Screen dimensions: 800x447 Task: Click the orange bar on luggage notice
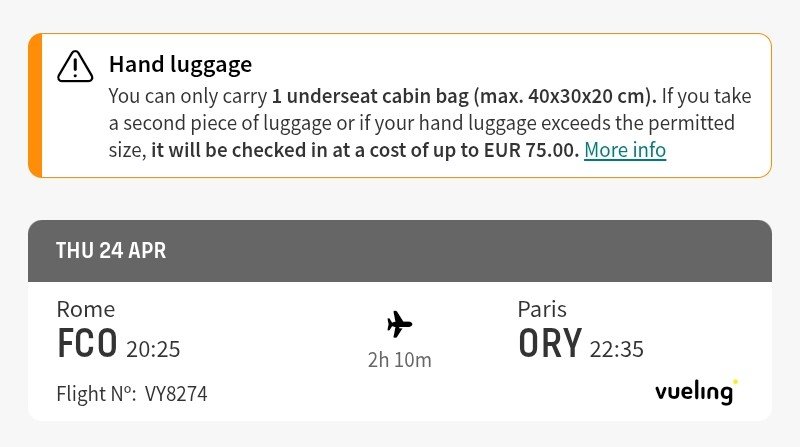click(x=35, y=105)
